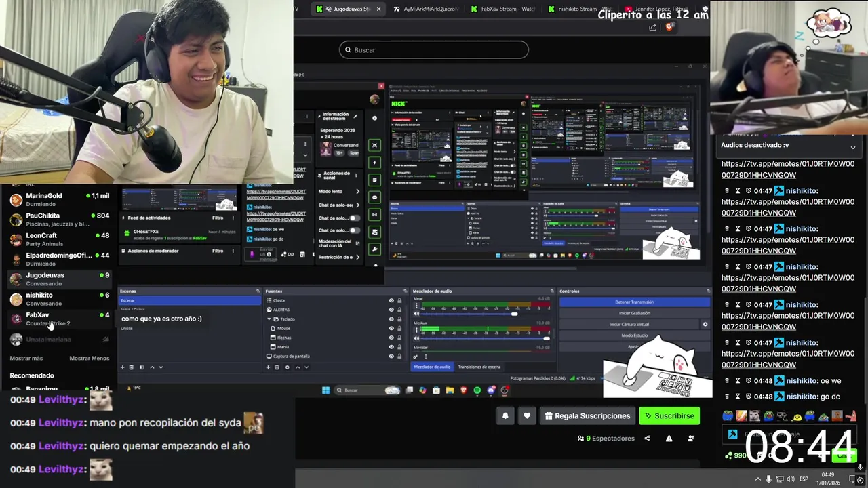Click the notification bell icon beside Regala Suscripciones

click(x=505, y=416)
